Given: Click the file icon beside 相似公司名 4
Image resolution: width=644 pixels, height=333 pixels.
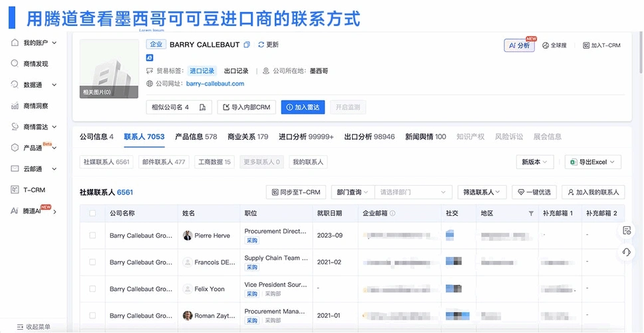Looking at the screenshot, I should tap(202, 107).
